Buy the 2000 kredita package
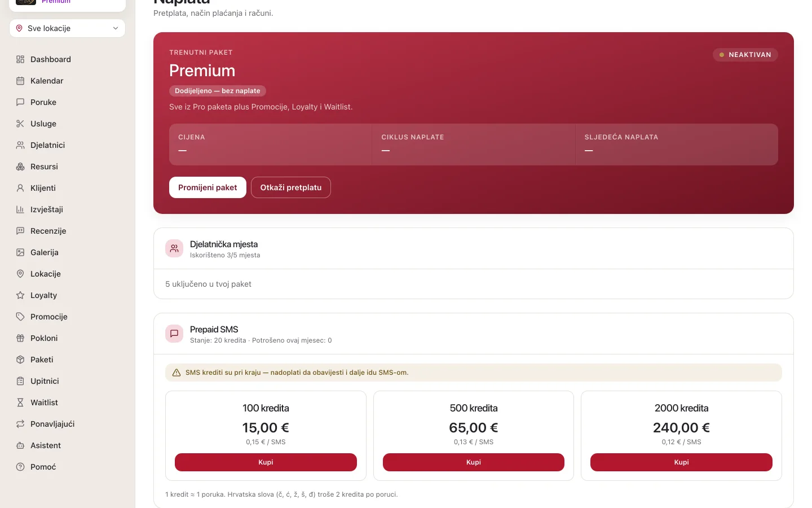This screenshot has width=812, height=508. coord(681,462)
